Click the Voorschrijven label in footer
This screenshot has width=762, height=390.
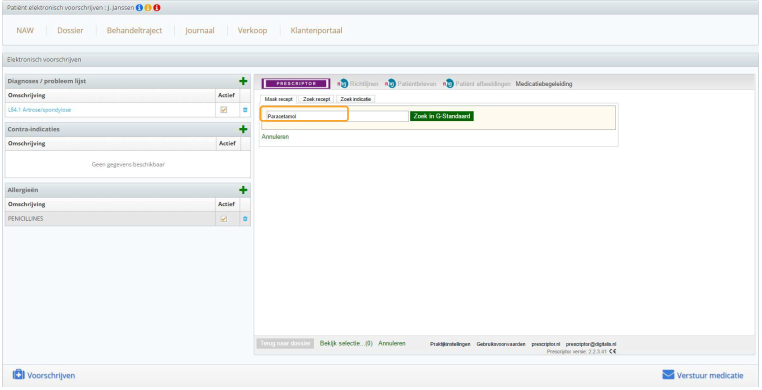click(51, 375)
